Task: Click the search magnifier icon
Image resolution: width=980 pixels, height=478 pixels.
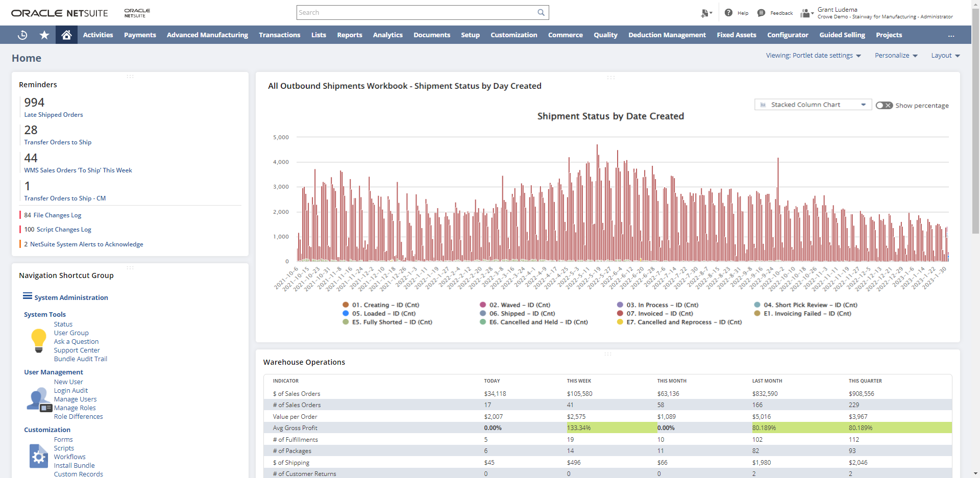Action: tap(541, 13)
